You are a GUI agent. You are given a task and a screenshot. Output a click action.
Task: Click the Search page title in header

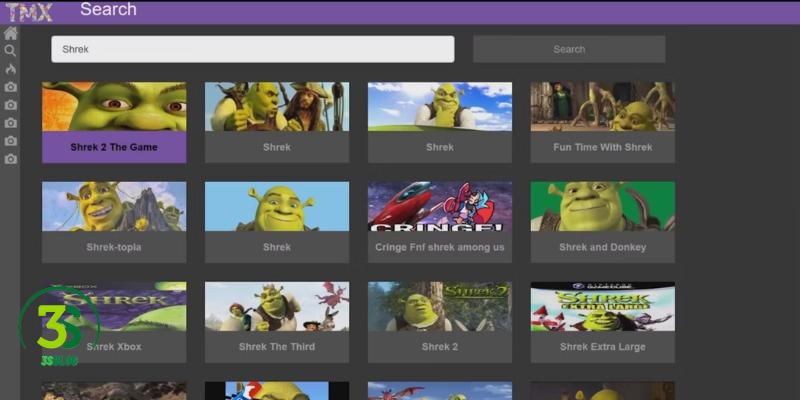pyautogui.click(x=108, y=10)
